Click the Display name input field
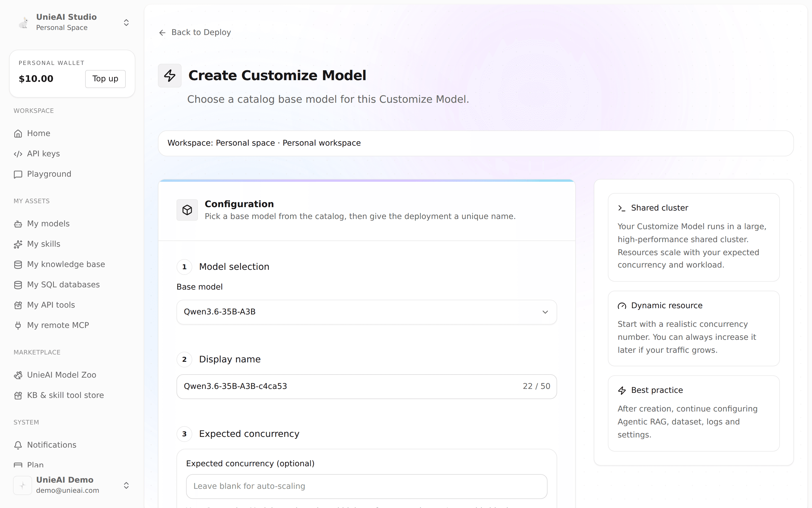Viewport: 812px width, 508px height. [367, 386]
